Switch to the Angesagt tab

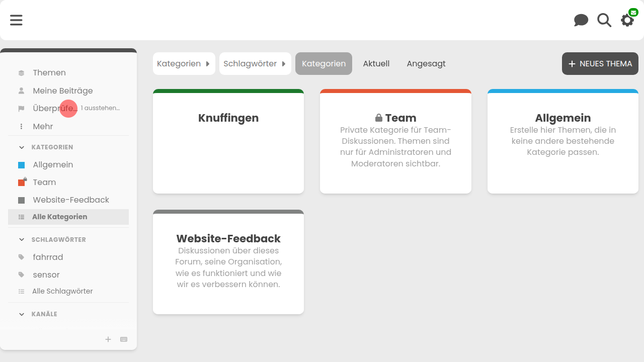click(426, 64)
